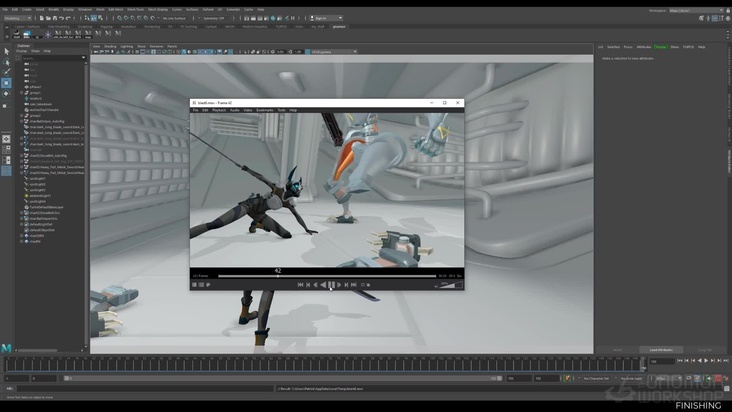Select pPlane1 in the Outliner
The height and width of the screenshot is (412, 732).
tap(36, 87)
